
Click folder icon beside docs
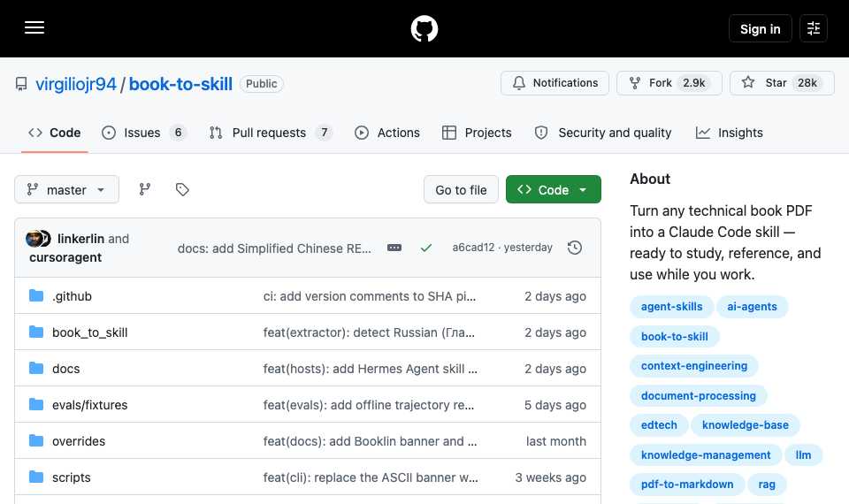pyautogui.click(x=36, y=368)
